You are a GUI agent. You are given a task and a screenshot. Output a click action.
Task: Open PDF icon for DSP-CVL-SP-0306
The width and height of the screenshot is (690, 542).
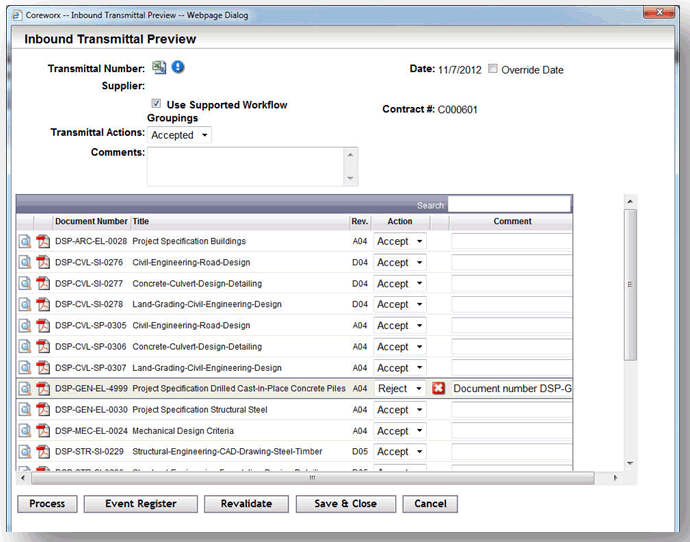(x=43, y=346)
